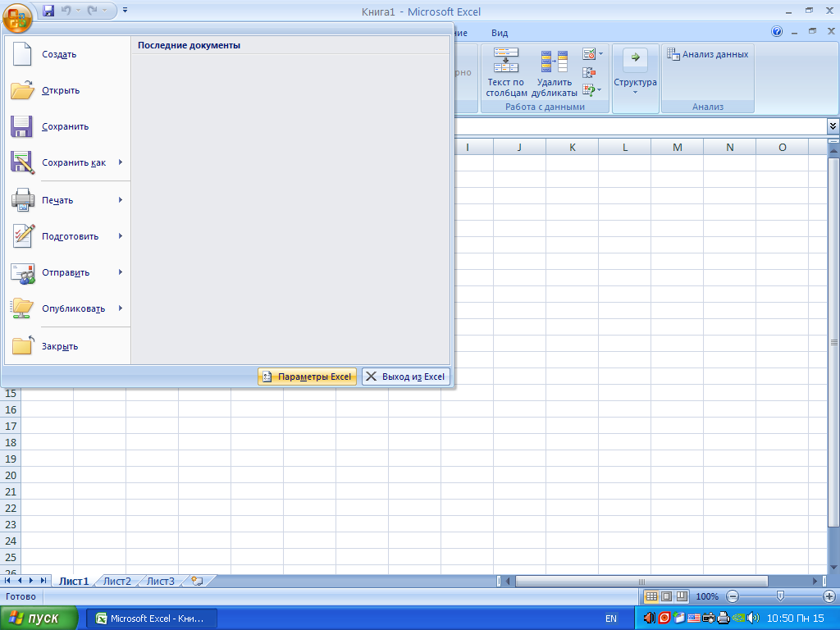Screen dimensions: 840x630
Task: Click the Undo arrow in Quick Access Toolbar
Action: pos(66,10)
